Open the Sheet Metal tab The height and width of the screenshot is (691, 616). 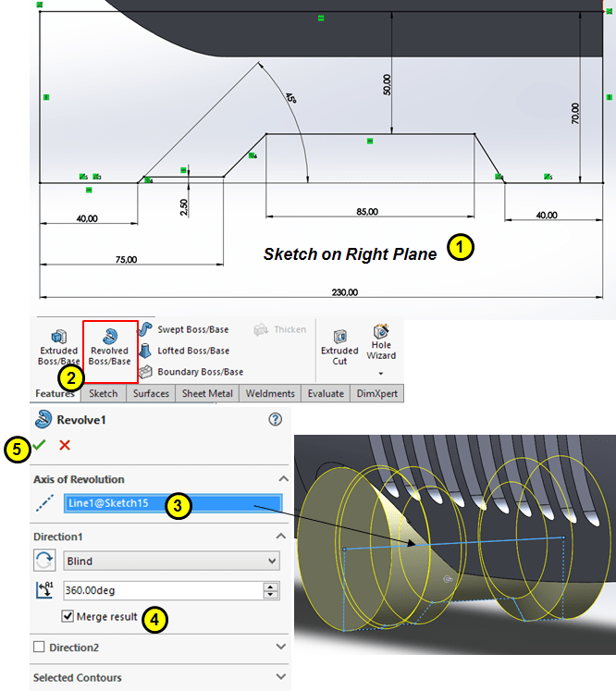208,393
